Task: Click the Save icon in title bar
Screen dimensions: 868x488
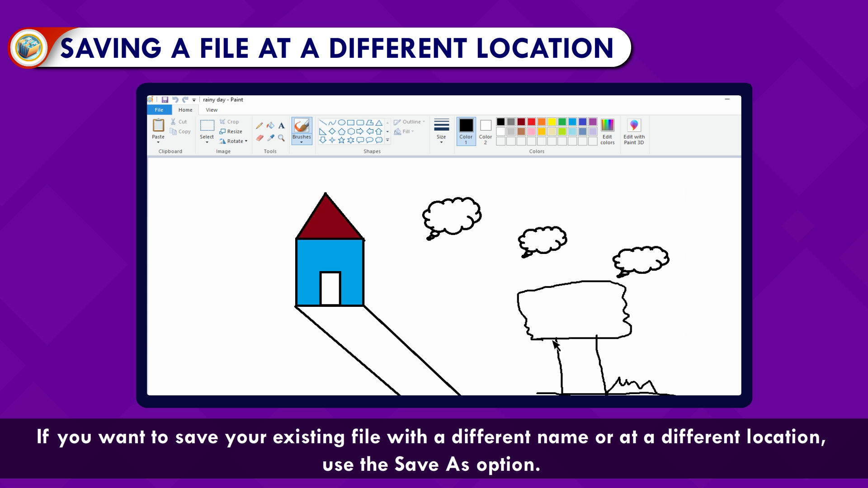Action: [165, 100]
